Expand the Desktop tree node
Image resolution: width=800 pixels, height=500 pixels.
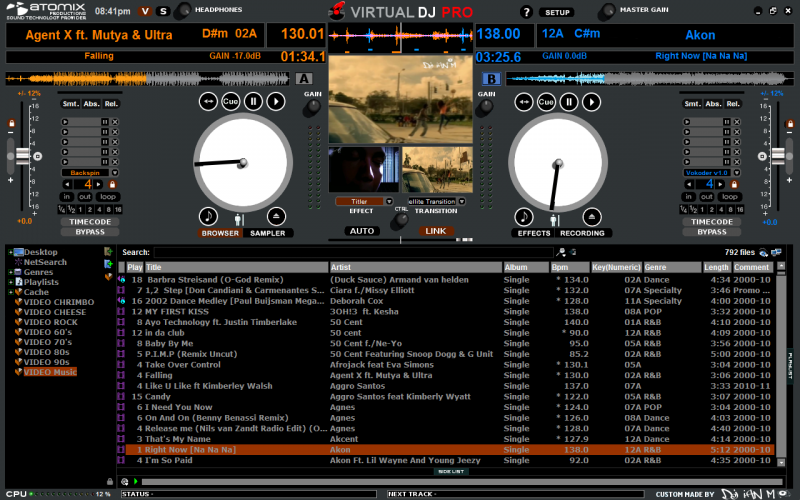click(10, 252)
